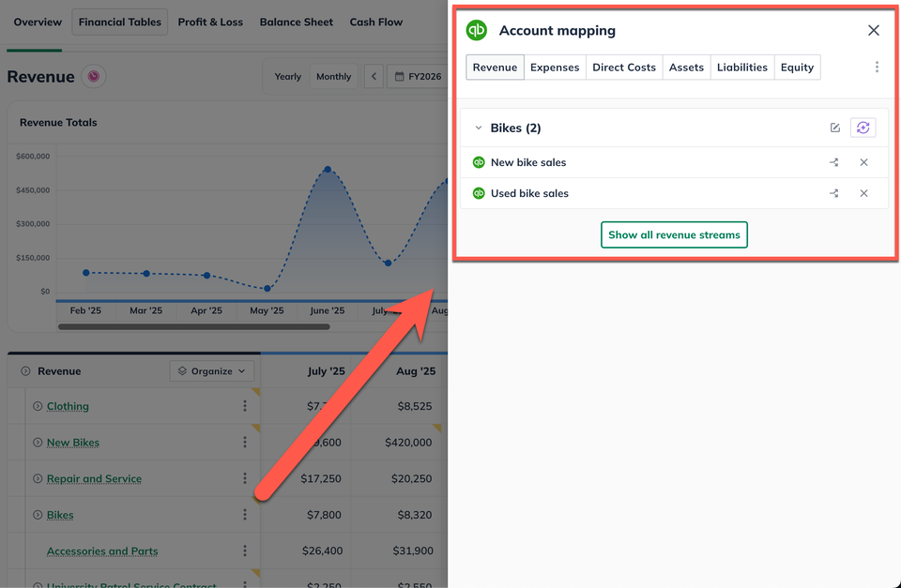Edit the Bikes group mapping
This screenshot has width=901, height=588.
835,128
